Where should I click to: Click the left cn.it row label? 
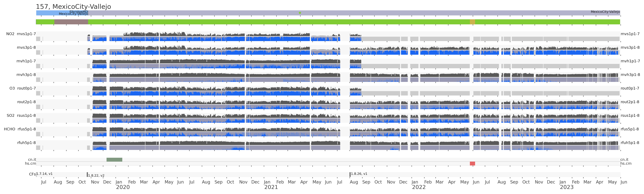[x=32, y=160]
